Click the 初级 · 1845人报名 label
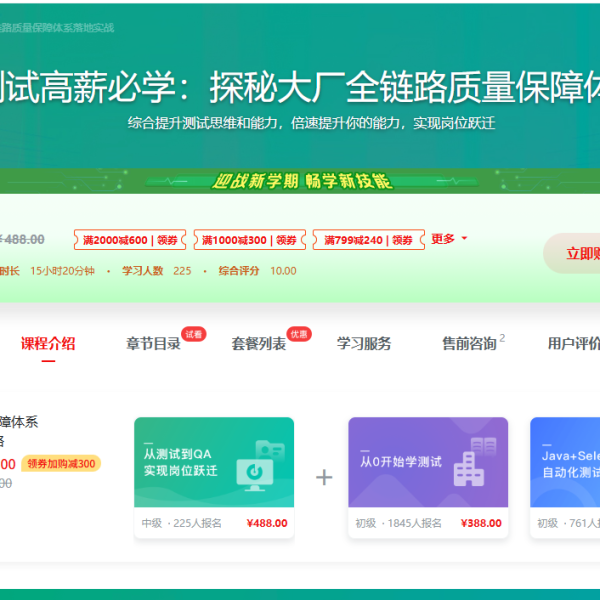Screen dimensions: 600x600 [398, 523]
